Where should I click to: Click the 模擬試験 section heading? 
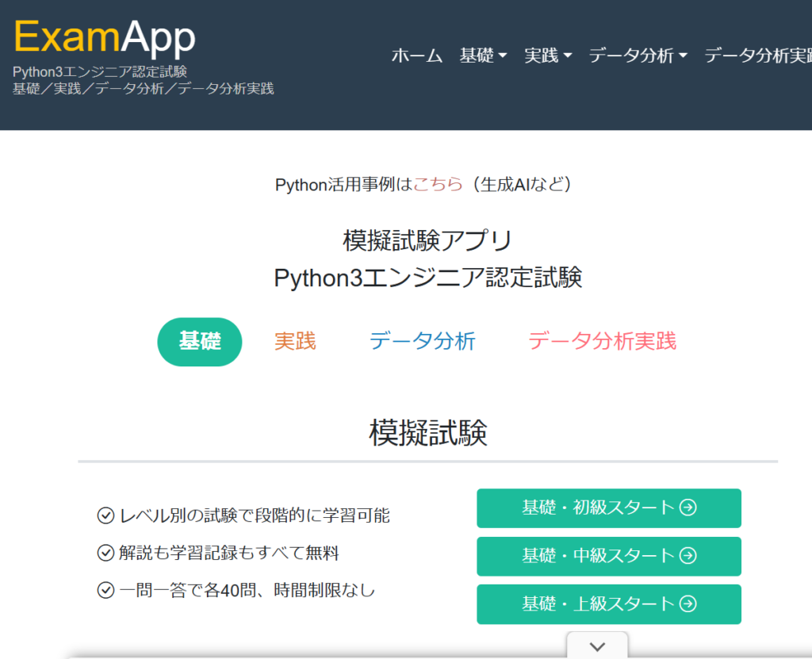pos(428,433)
